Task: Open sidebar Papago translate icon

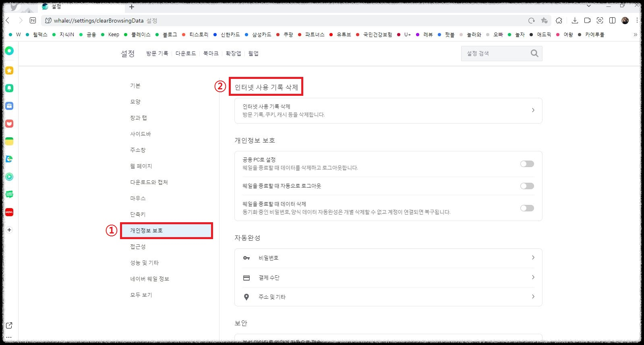Action: point(9,159)
